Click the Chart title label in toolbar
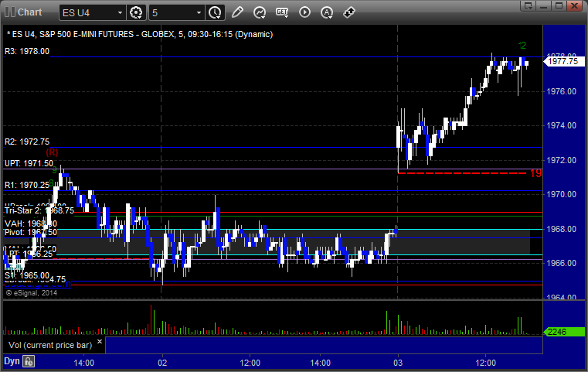588x372 pixels. tap(30, 12)
